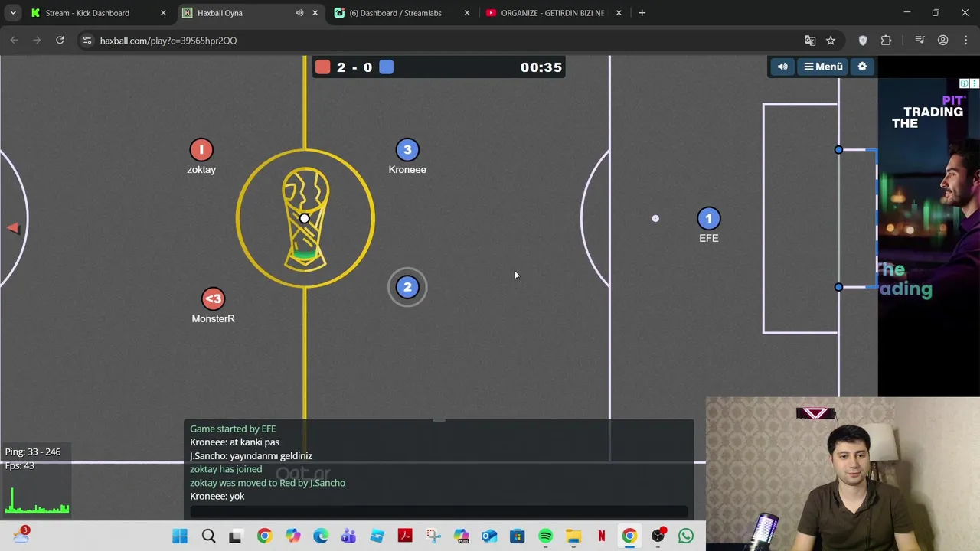
Task: View site information icon in address bar
Action: [x=87, y=41]
